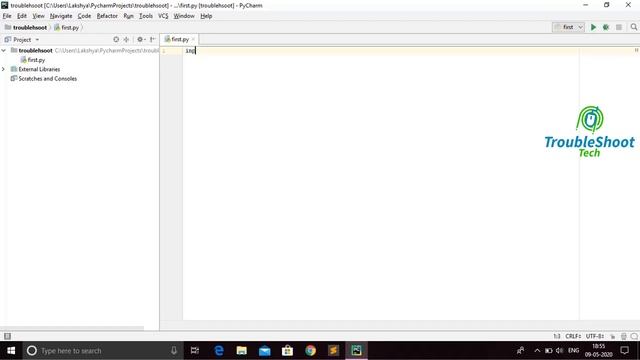Click the battery icon in system tray
Image resolution: width=640 pixels, height=360 pixels.
click(549, 351)
